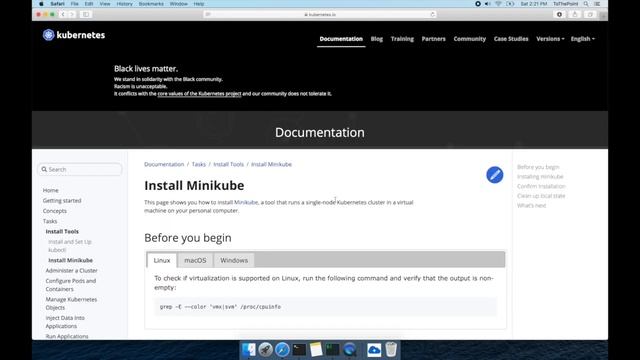The width and height of the screenshot is (640, 360).
Task: Open the cloud download icon in the Dock
Action: pos(374,350)
